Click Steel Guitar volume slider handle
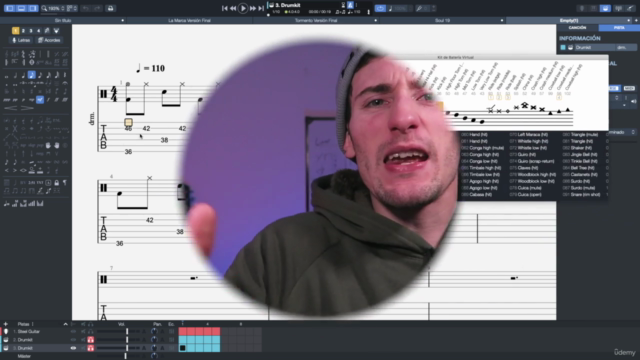 [127, 331]
